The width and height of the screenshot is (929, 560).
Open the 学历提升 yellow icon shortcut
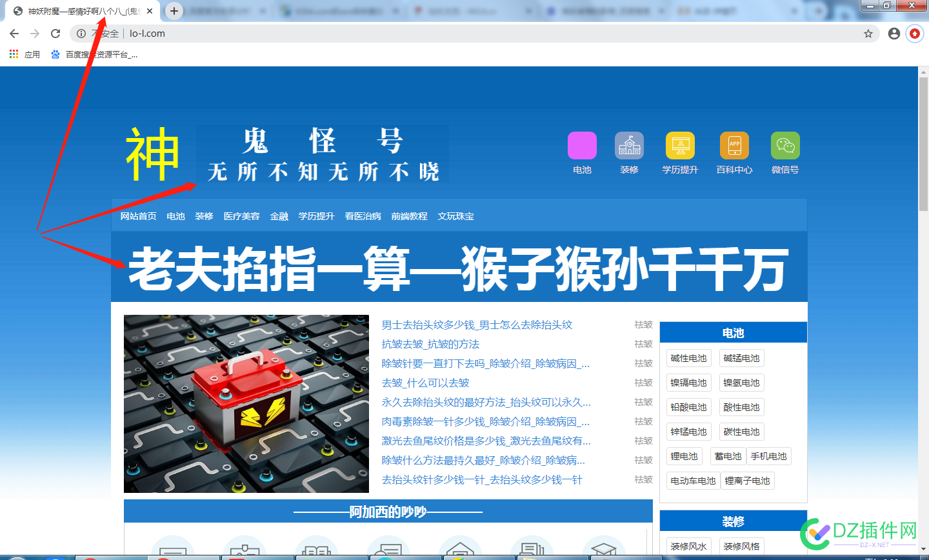[680, 145]
